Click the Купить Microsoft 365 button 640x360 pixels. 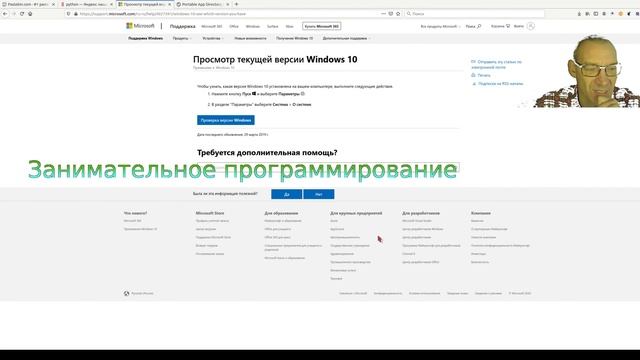tap(322, 26)
